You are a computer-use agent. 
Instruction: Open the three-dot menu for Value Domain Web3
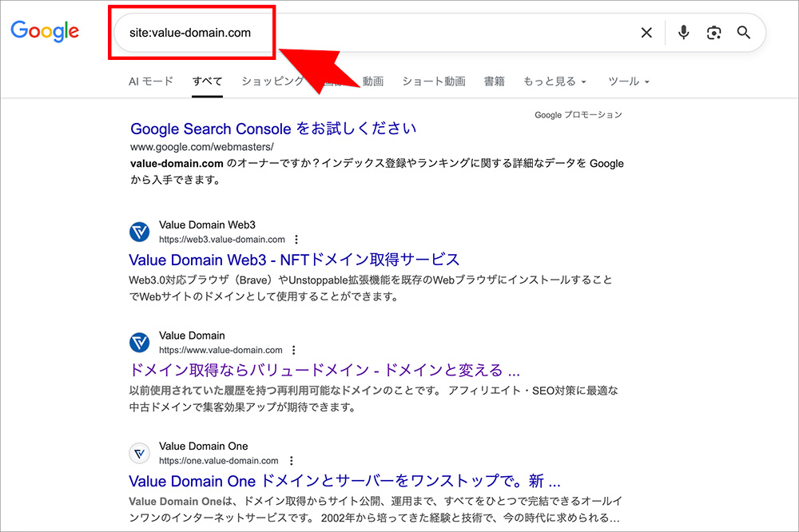tap(296, 239)
